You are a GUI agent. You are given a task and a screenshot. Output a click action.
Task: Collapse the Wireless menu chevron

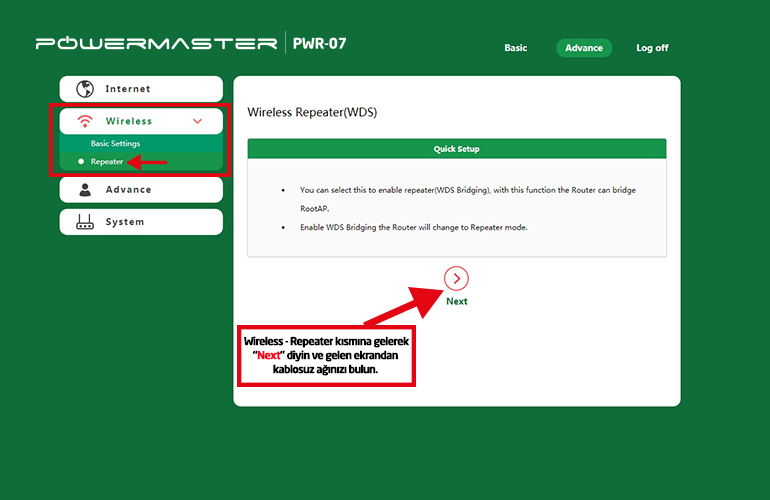coord(197,121)
